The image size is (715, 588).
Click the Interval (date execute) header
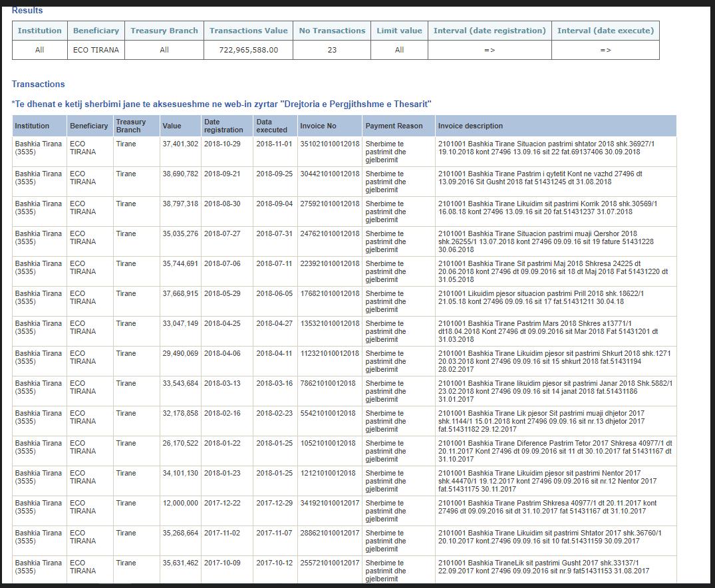pyautogui.click(x=605, y=31)
